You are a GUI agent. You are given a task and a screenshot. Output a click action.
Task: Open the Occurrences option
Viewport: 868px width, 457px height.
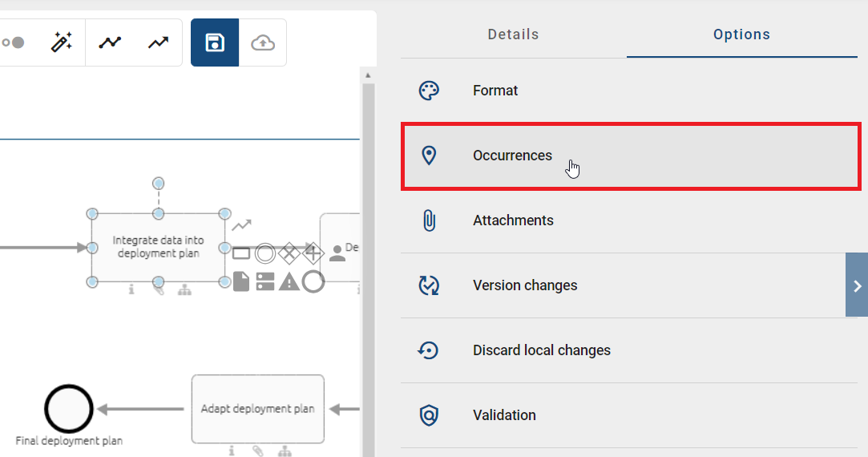[x=631, y=156]
